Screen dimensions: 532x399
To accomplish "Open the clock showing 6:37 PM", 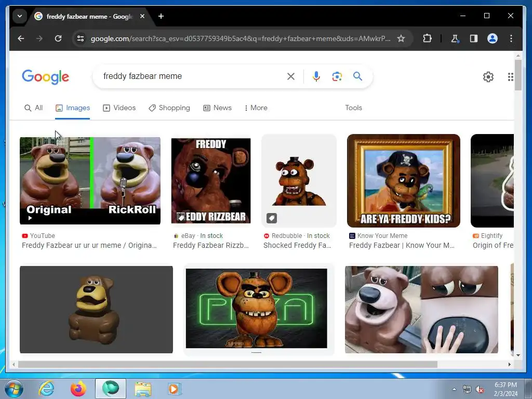I will pos(506,389).
